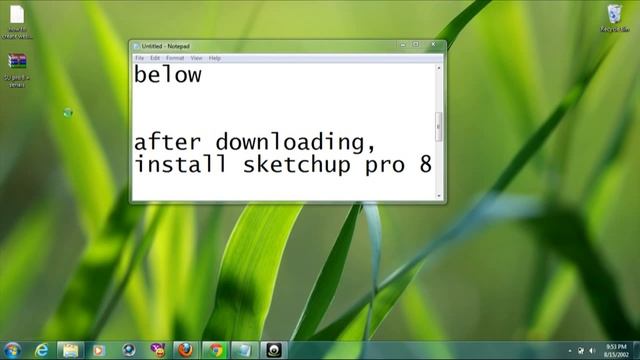The height and width of the screenshot is (360, 640).
Task: Open Windows Explorer folder taskbar icon
Action: tap(70, 350)
